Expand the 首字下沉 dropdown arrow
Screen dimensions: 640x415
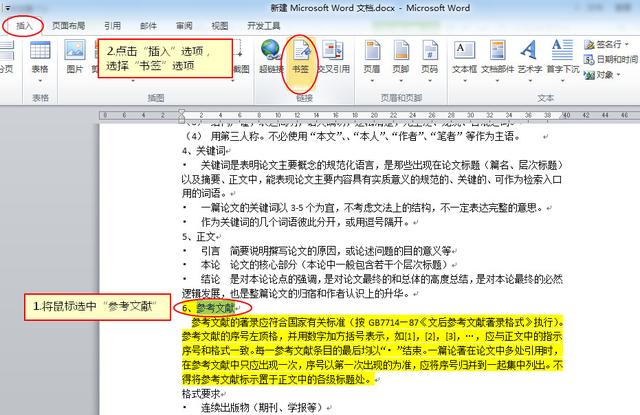[562, 80]
